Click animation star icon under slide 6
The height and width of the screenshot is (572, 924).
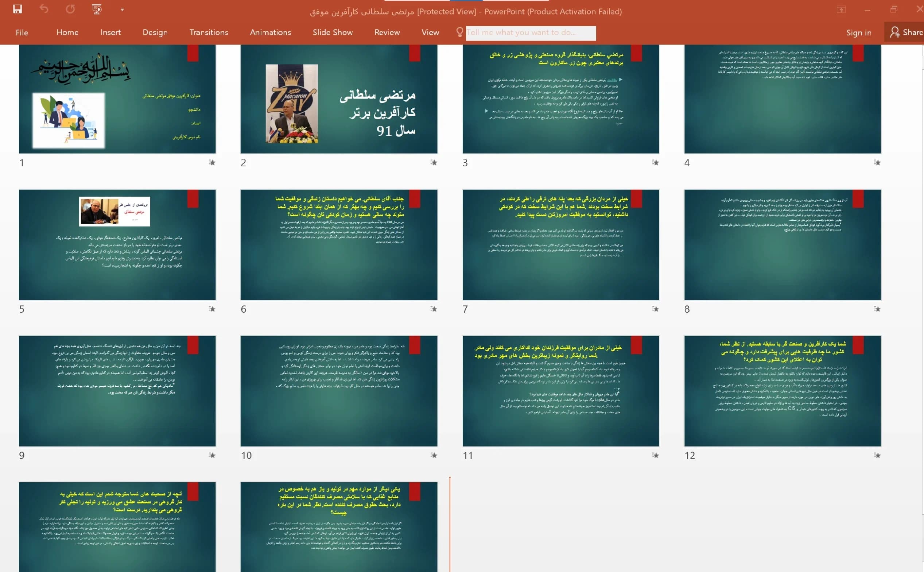tap(434, 309)
